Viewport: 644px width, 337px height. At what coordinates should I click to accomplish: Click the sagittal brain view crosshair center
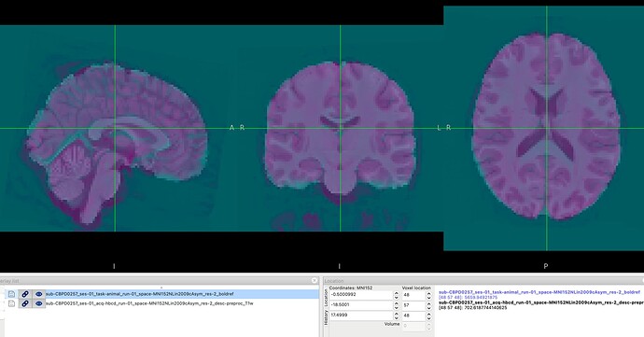click(115, 128)
